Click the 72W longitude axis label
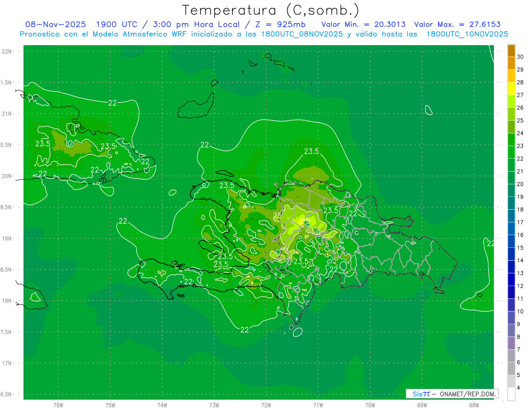The height and width of the screenshot is (411, 532). (x=266, y=405)
